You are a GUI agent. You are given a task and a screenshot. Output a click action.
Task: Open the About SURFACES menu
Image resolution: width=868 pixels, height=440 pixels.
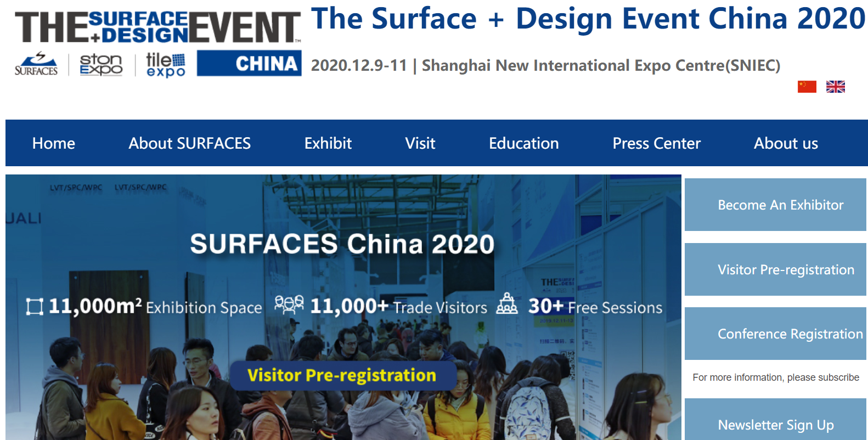coord(190,143)
